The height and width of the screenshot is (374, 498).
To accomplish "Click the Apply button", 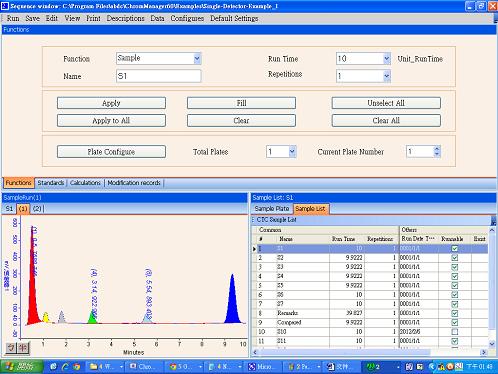I will 111,103.
